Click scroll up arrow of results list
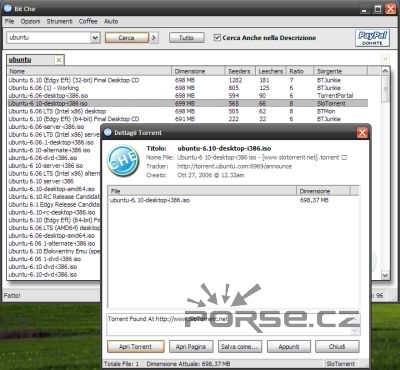 click(x=385, y=71)
